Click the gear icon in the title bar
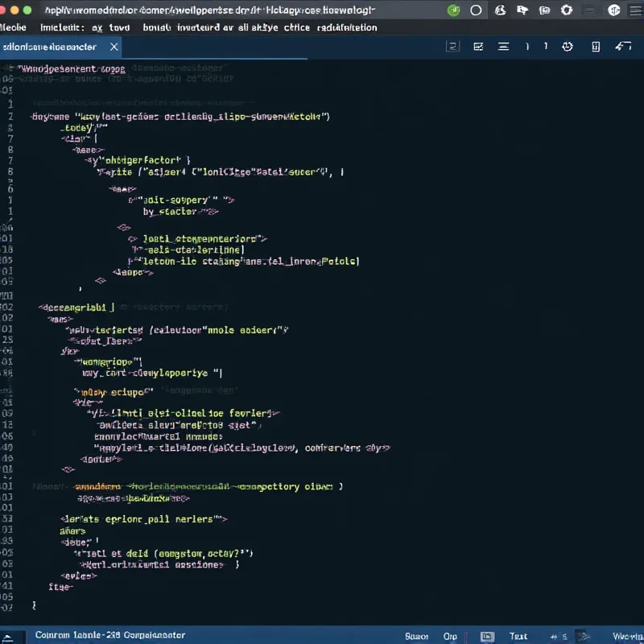 pos(567,10)
